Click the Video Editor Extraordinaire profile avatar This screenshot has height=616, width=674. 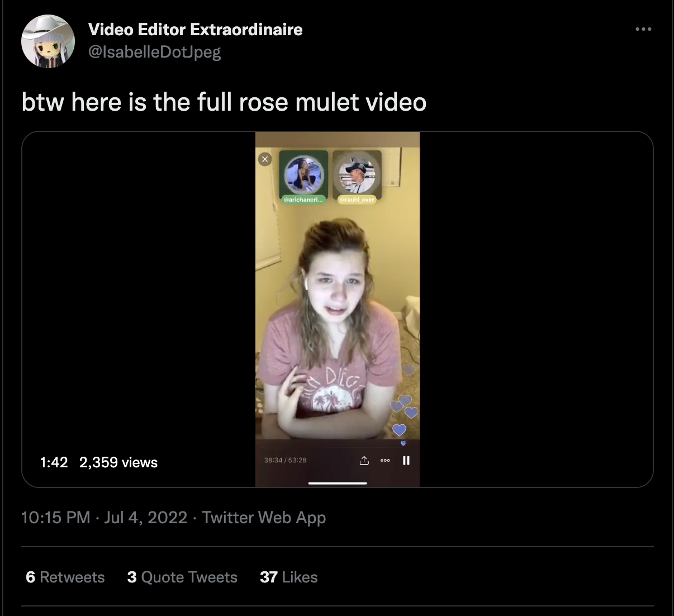48,41
